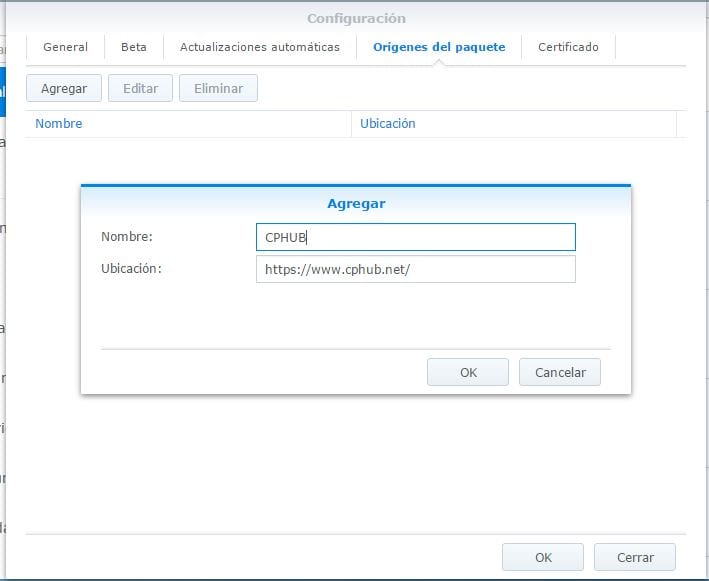Sort list by Ubicación column header
This screenshot has height=581, width=709.
point(387,124)
